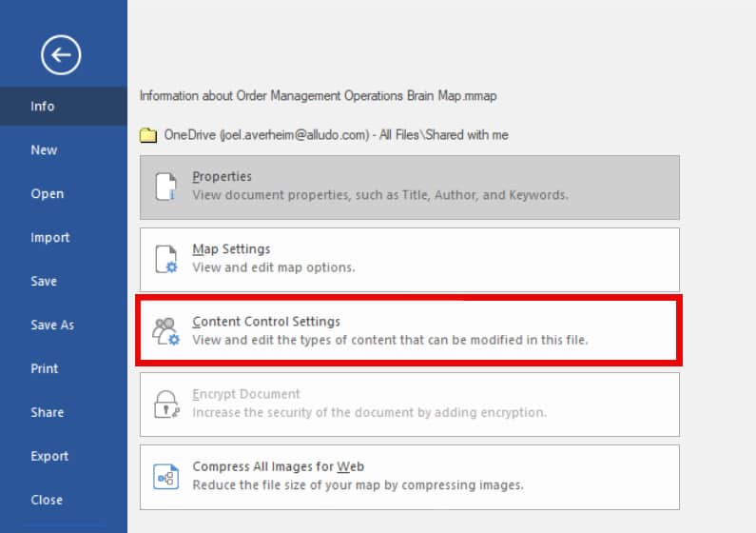Screen dimensions: 756x533
Task: Click Close in the sidebar menu
Action: tap(47, 501)
